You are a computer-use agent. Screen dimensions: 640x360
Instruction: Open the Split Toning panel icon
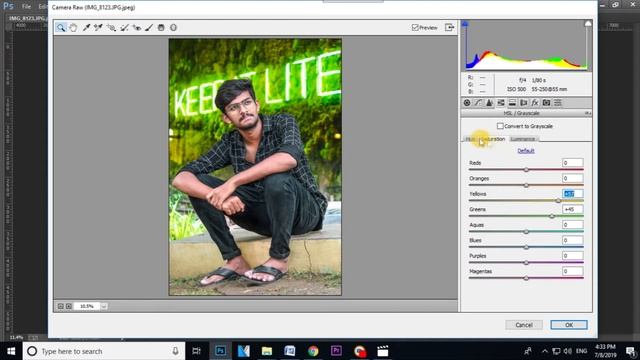[x=512, y=103]
